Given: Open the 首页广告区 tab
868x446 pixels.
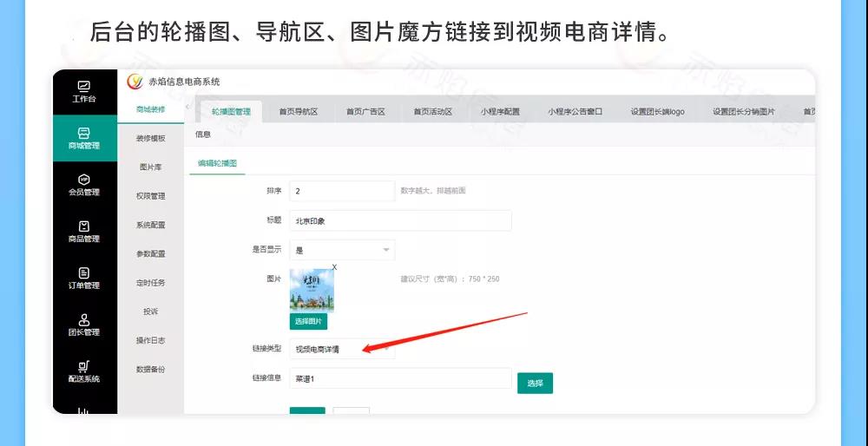Looking at the screenshot, I should [365, 112].
